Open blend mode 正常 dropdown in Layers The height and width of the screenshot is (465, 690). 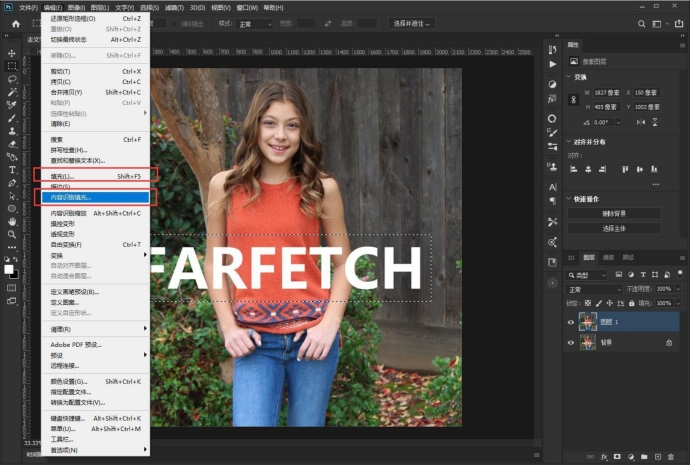594,289
